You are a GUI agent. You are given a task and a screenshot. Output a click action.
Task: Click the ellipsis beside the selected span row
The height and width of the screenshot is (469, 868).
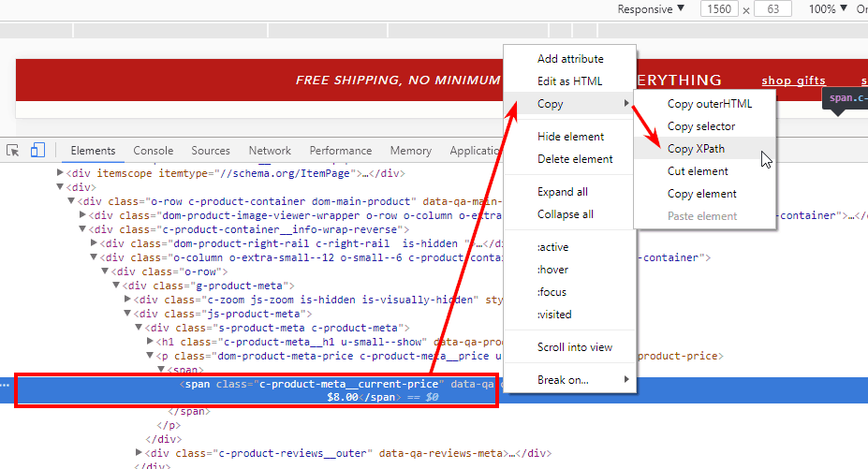tap(7, 385)
